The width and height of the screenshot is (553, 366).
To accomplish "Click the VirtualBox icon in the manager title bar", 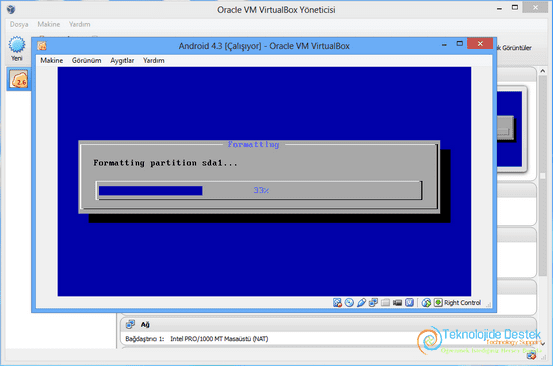I will click(x=11, y=10).
